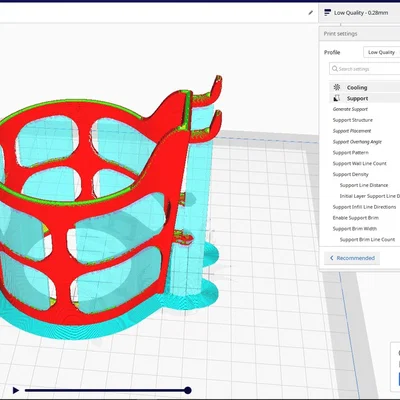Click the Search settings field
The image size is (400, 400).
tap(365, 69)
